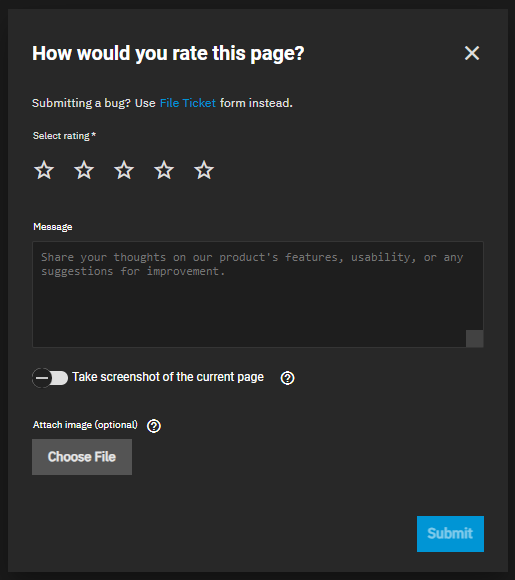
Task: Show help for the screenshot option
Action: click(287, 378)
